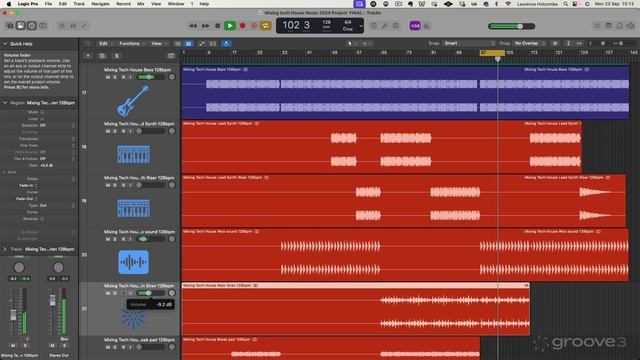The image size is (640, 360).
Task: Toggle the Quick Help button in the control bar
Action: (x=31, y=26)
